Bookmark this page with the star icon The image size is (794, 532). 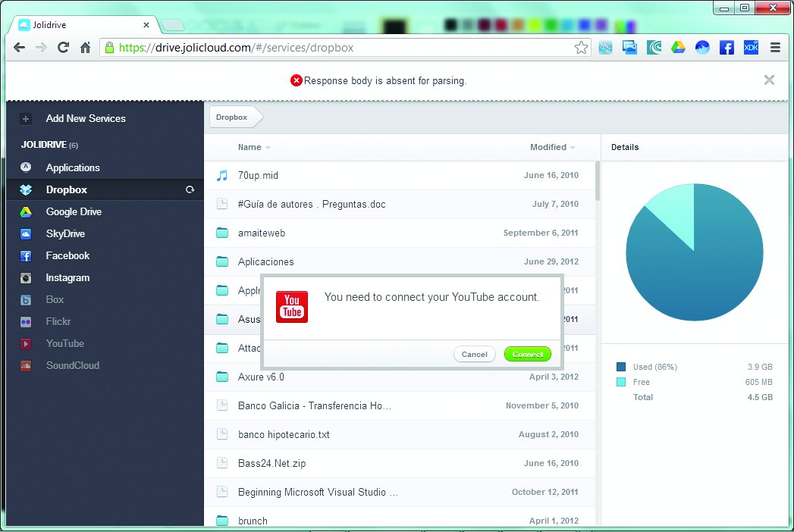581,48
